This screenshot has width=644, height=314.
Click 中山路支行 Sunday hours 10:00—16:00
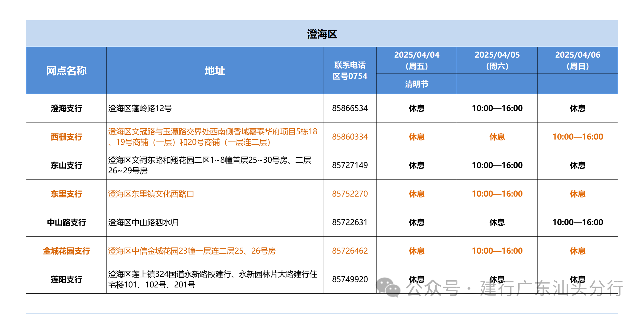577,222
